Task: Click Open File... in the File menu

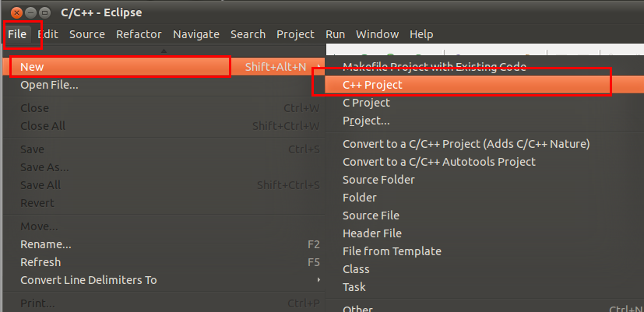Action: point(49,85)
